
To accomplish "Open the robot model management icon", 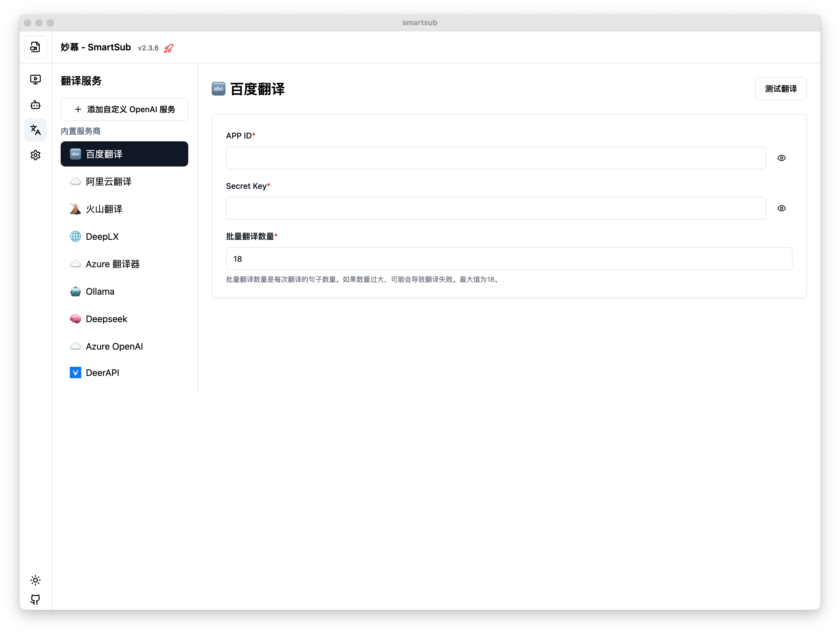I will [35, 105].
